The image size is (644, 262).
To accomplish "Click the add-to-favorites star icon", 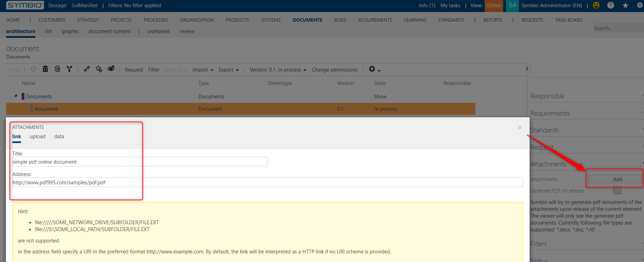I will tap(99, 69).
